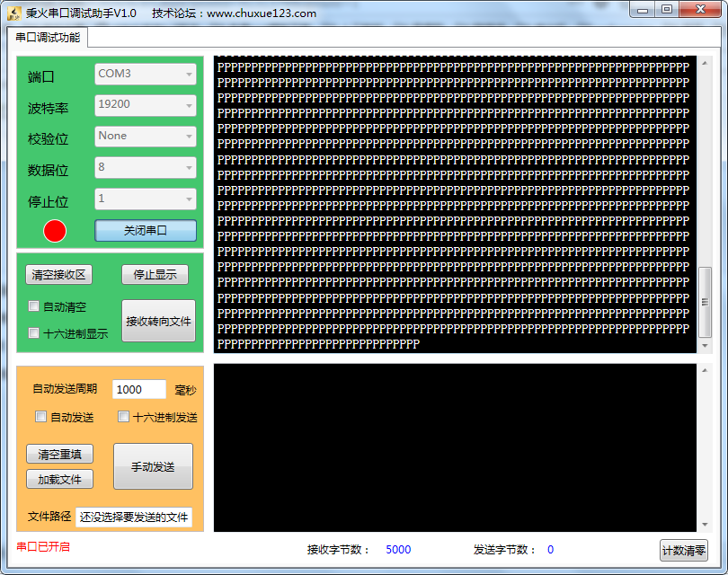Viewport: 728px width, 575px height.
Task: Click the 手动发送 button
Action: [x=153, y=466]
